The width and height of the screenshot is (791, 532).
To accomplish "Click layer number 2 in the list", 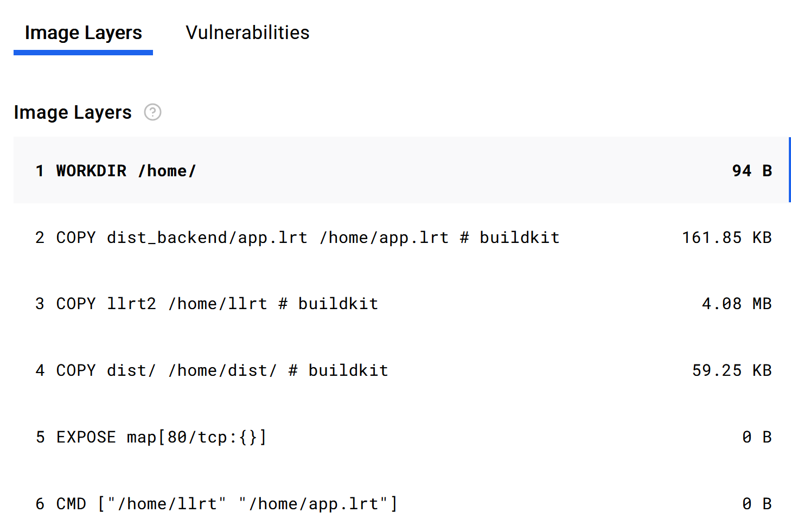I will pyautogui.click(x=40, y=238).
